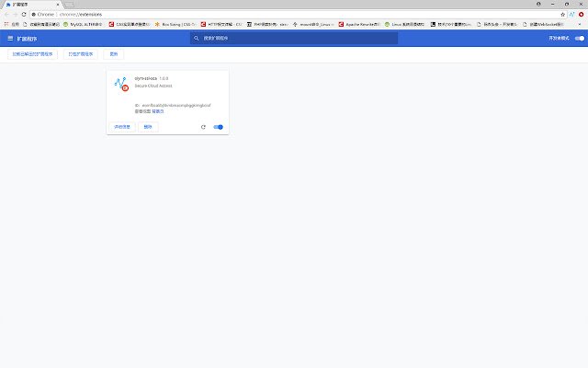This screenshot has width=588, height=368.
Task: Open the Apps shortcut in bookmarks bar
Action: (12, 24)
